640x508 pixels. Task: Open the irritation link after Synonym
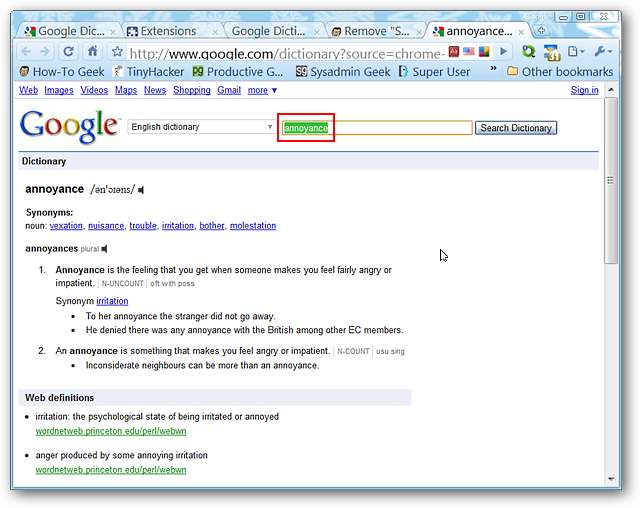click(x=112, y=301)
